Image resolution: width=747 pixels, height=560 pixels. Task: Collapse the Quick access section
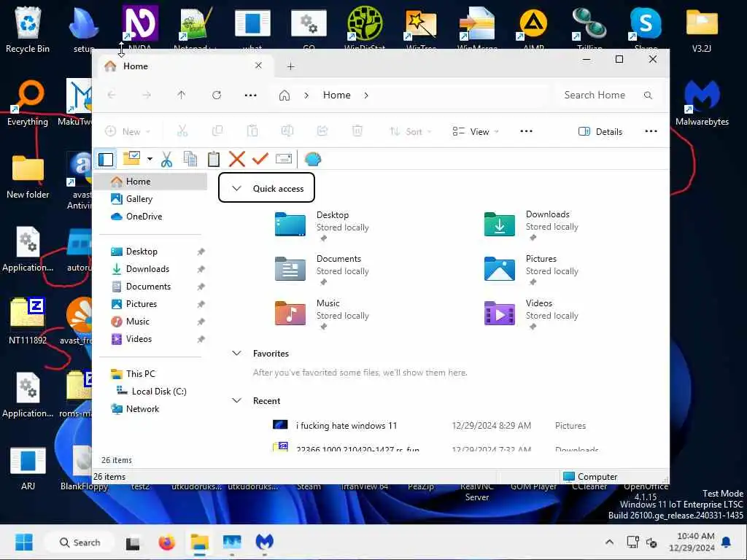237,188
